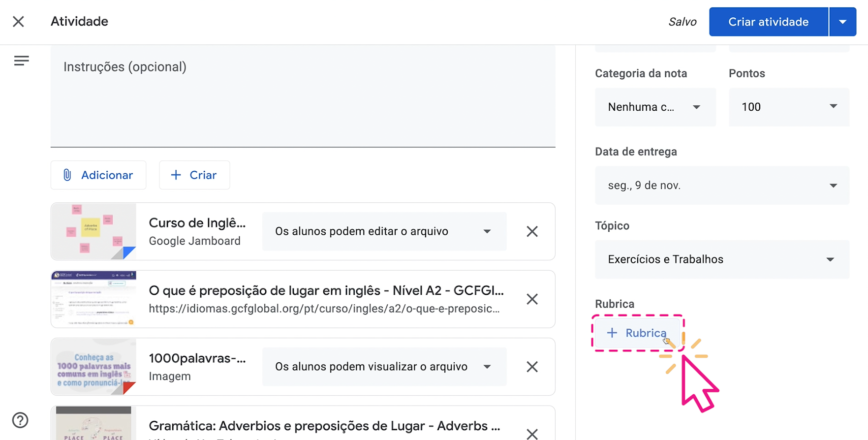868x440 pixels.
Task: Expand the arrow next to Criar atividade
Action: (843, 22)
